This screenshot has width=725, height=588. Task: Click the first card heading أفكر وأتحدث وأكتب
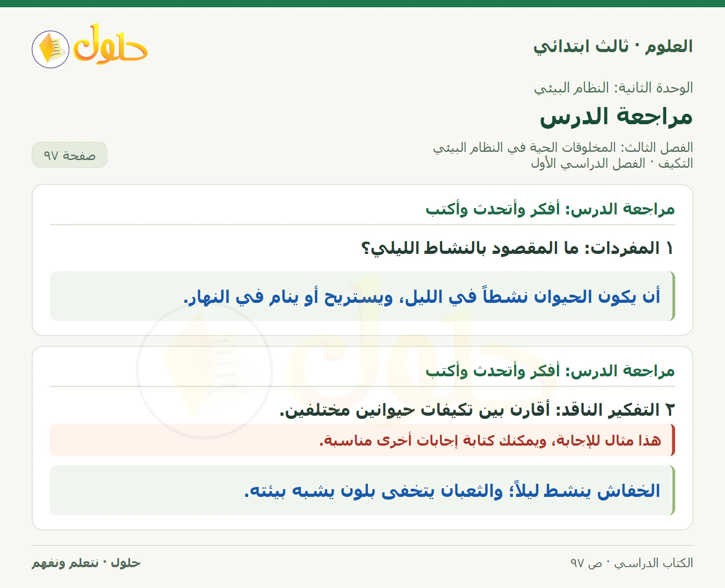(x=550, y=209)
